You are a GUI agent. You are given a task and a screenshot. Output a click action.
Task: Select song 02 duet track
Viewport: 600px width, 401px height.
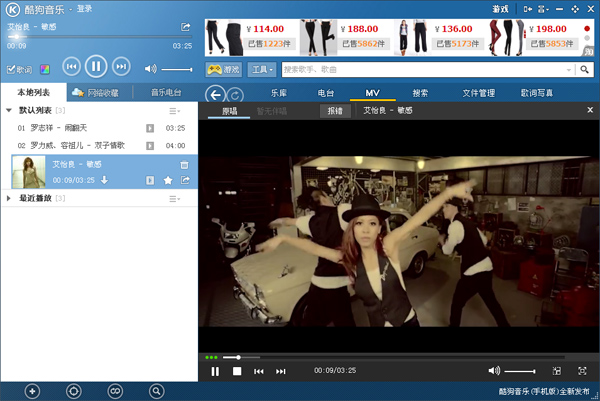pos(99,145)
